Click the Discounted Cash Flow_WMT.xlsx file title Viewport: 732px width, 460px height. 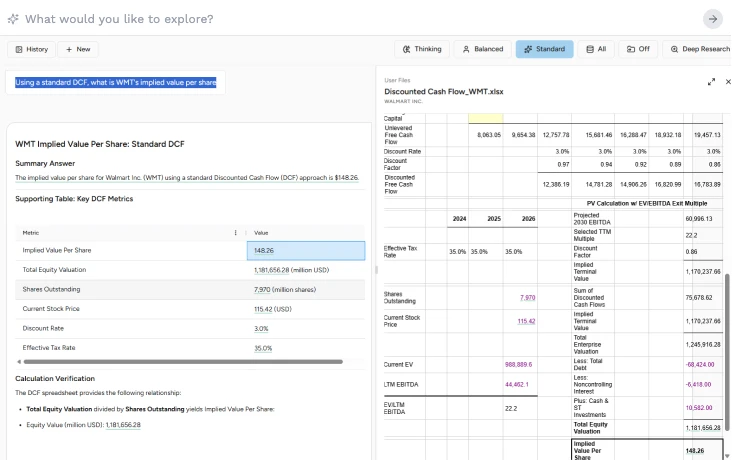443,92
